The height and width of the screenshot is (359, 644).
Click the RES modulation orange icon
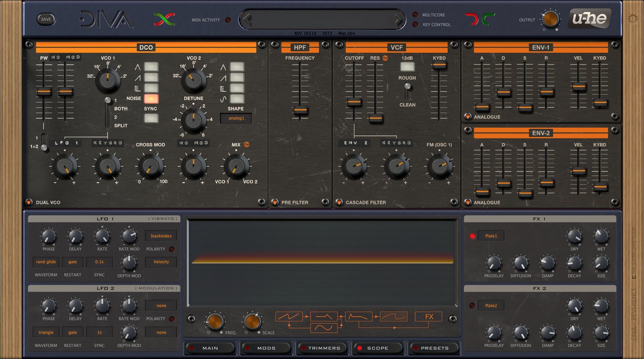[385, 58]
